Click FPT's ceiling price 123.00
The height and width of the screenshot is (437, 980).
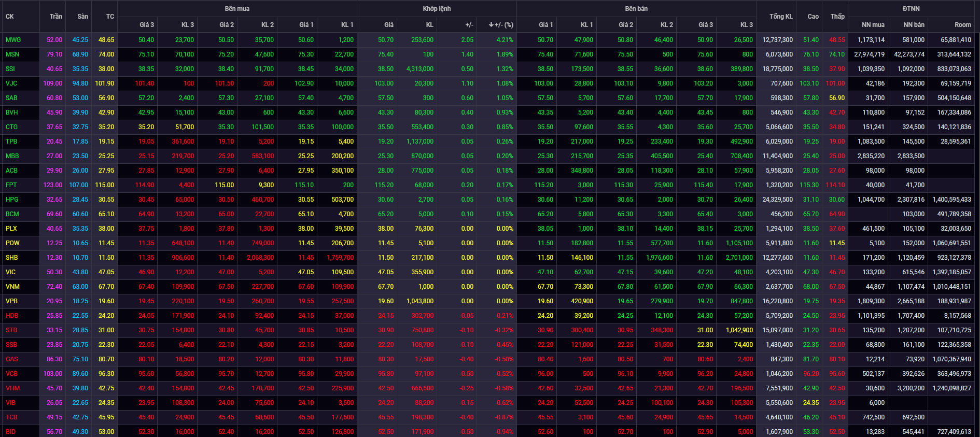[x=53, y=185]
